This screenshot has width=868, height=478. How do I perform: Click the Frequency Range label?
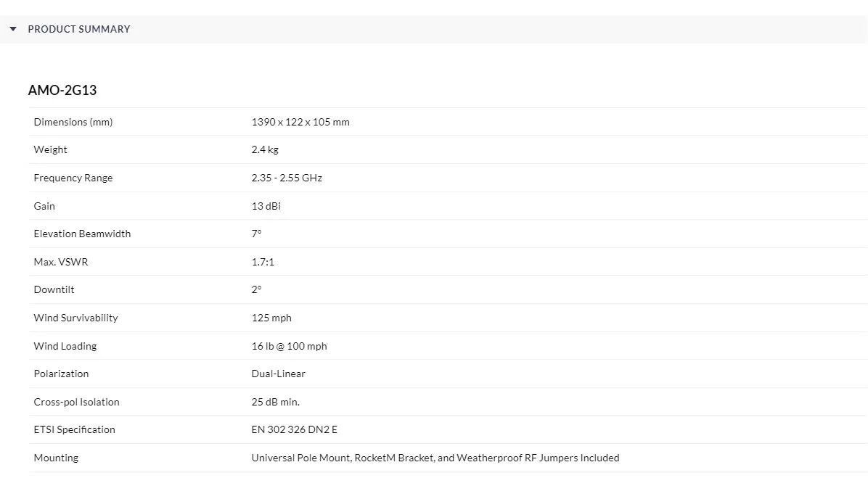coord(73,178)
